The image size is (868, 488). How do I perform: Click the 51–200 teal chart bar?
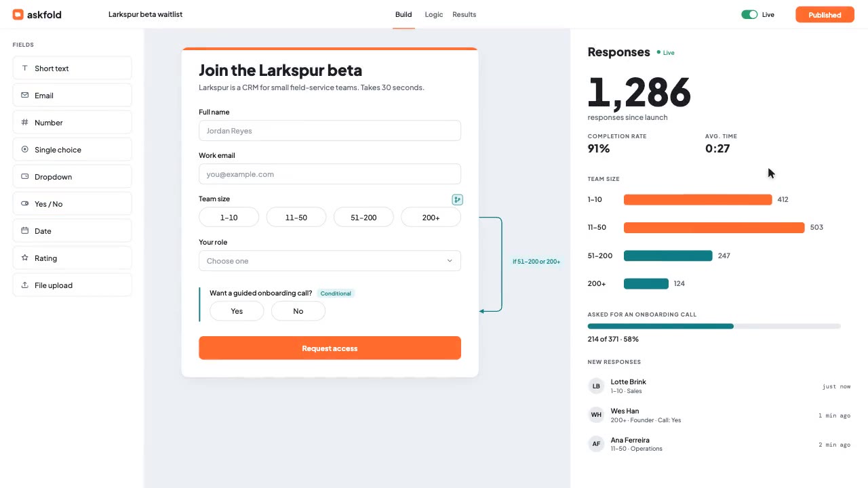click(x=668, y=256)
